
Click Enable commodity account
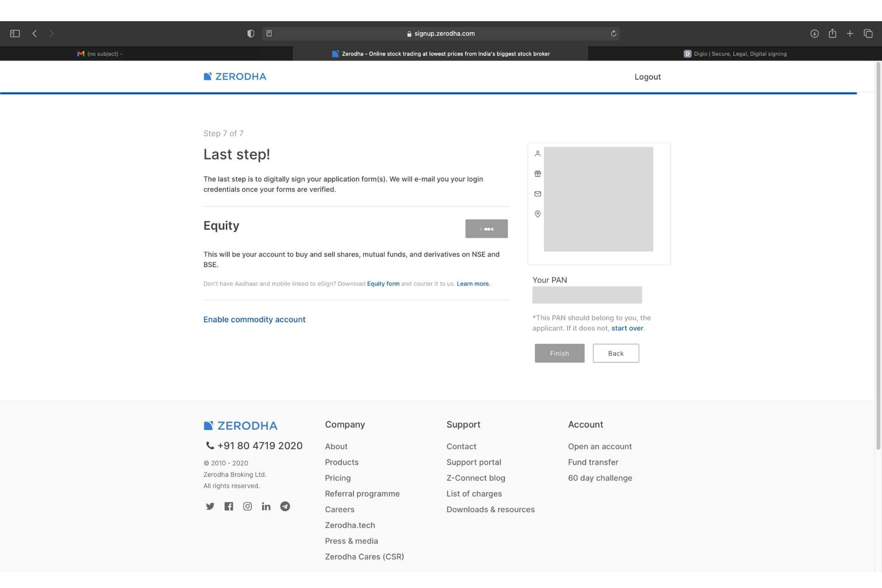tap(254, 319)
